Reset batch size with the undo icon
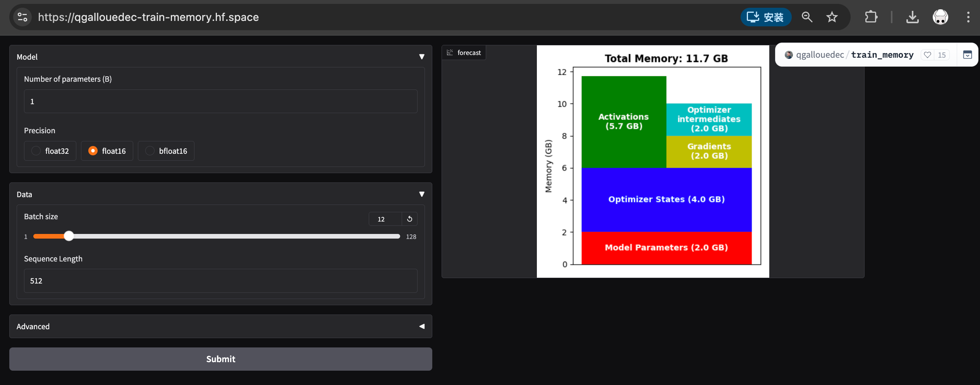Viewport: 980px width, 385px height. [409, 219]
